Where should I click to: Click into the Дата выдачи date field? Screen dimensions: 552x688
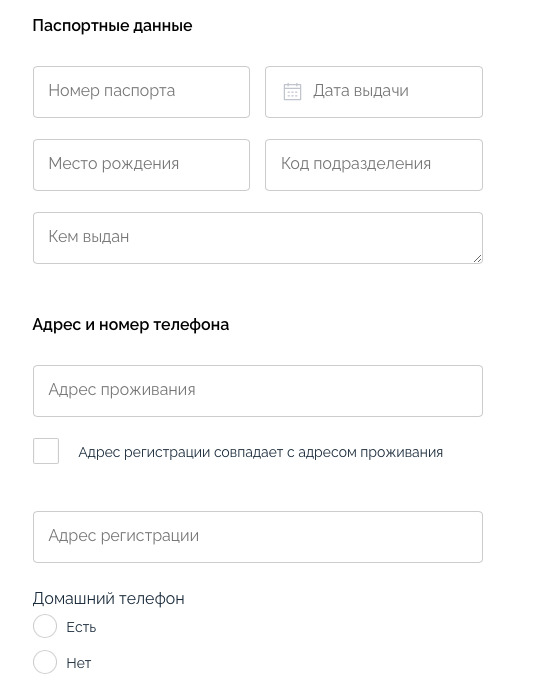pos(374,92)
